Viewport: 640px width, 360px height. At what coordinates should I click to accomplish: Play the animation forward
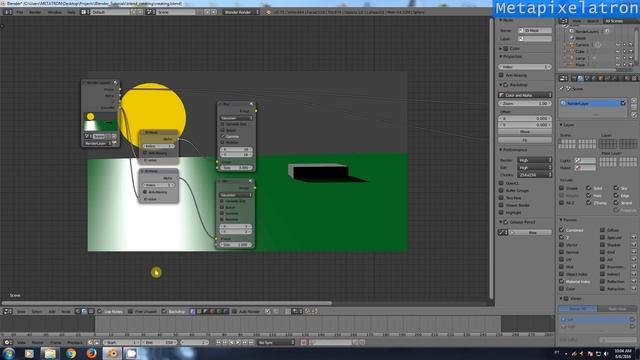click(238, 342)
